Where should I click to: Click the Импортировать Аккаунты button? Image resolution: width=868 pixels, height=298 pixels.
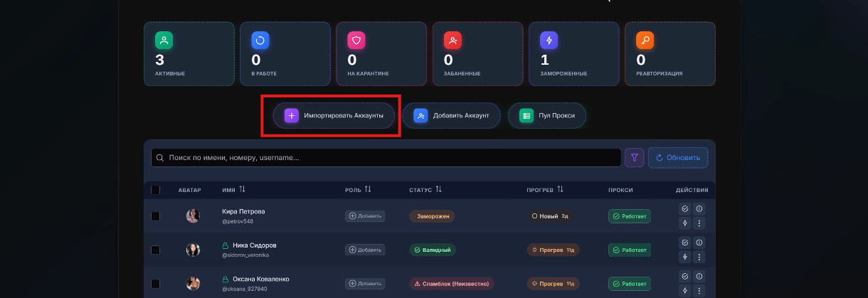point(334,115)
